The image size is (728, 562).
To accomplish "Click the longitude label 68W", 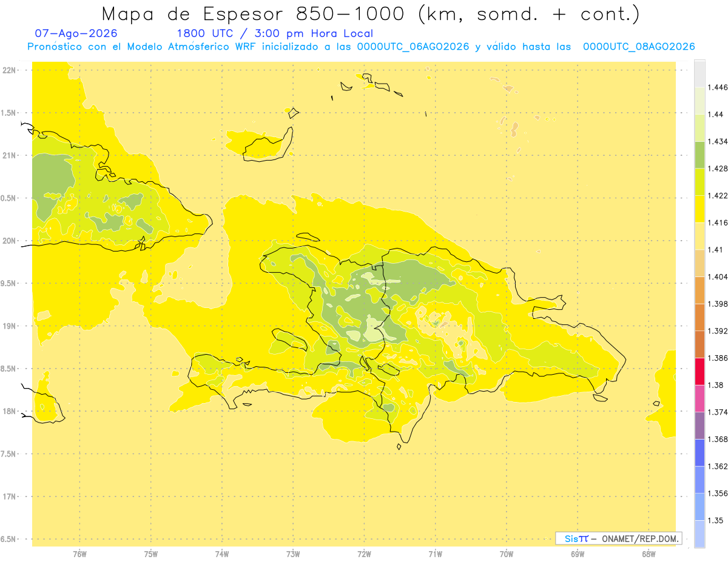I will pos(649,554).
